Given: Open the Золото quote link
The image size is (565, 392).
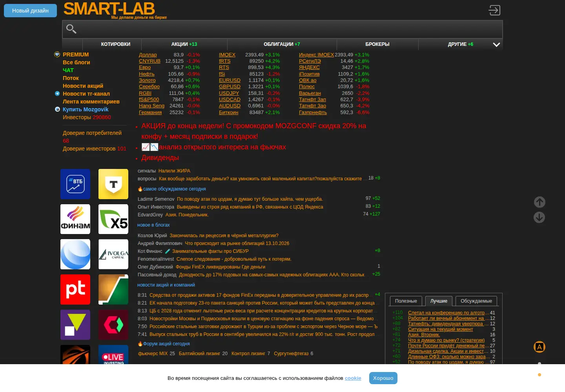Looking at the screenshot, I should coord(147,80).
